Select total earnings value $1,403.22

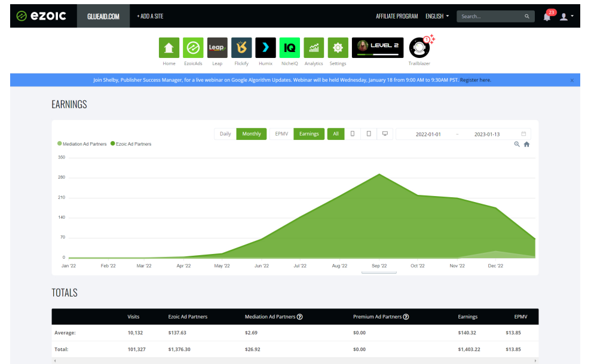469,349
